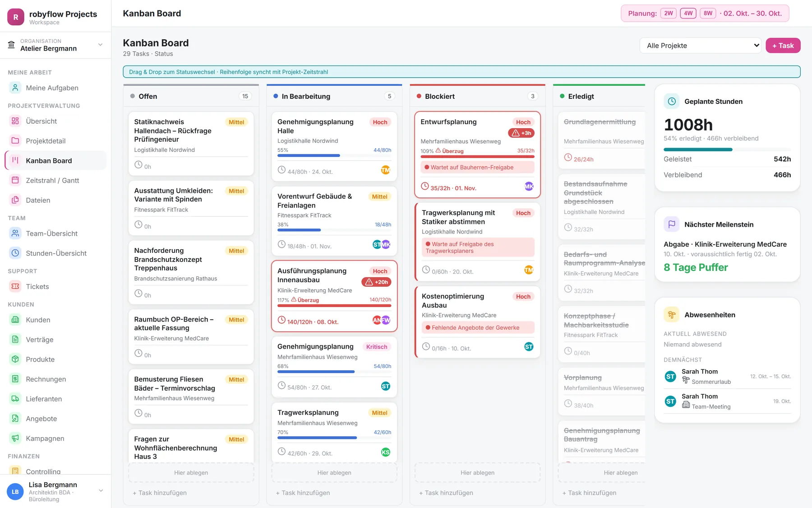Click the Geplante Stunden clock icon

[672, 102]
